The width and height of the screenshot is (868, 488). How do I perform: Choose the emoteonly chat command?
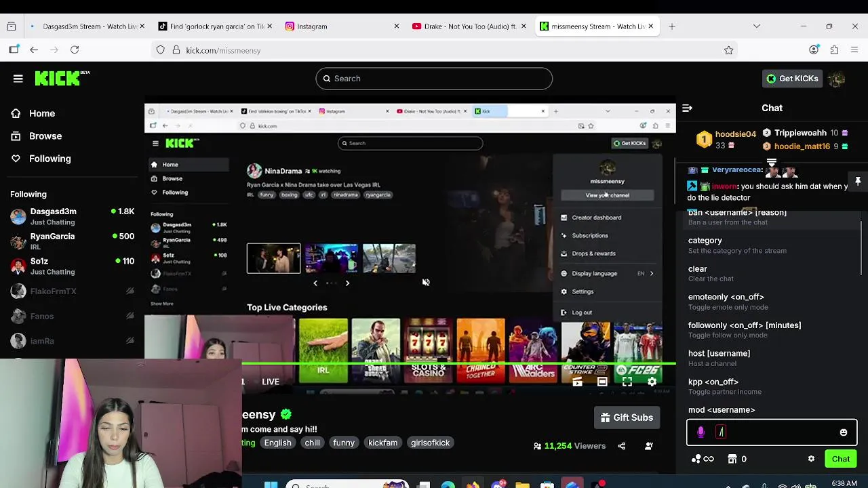pyautogui.click(x=772, y=302)
